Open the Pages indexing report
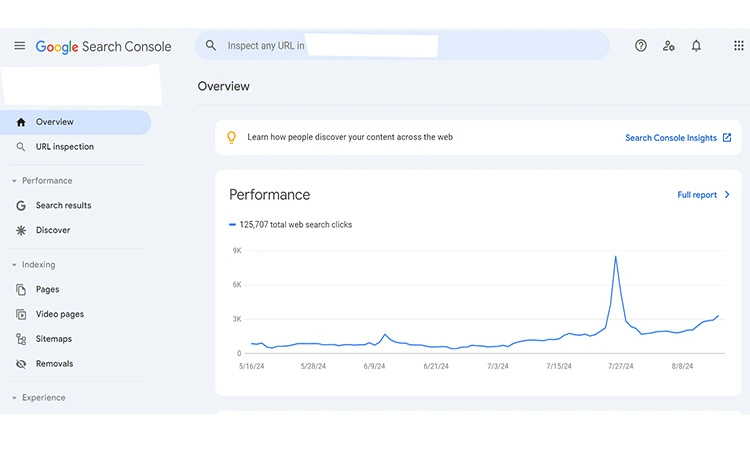The height and width of the screenshot is (450, 750). pyautogui.click(x=47, y=289)
